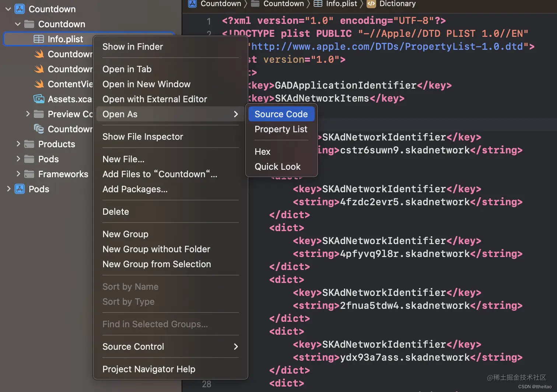Click the SKAdNetworkItems key line

tap(326, 98)
